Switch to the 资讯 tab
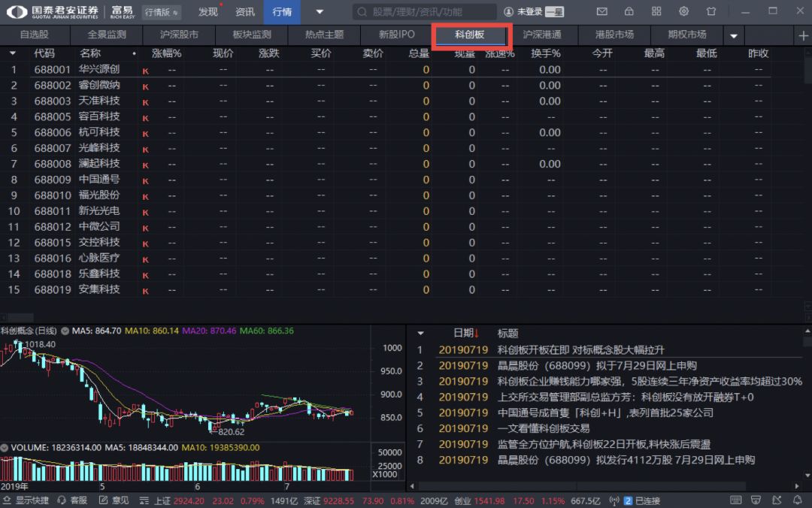 tap(245, 12)
